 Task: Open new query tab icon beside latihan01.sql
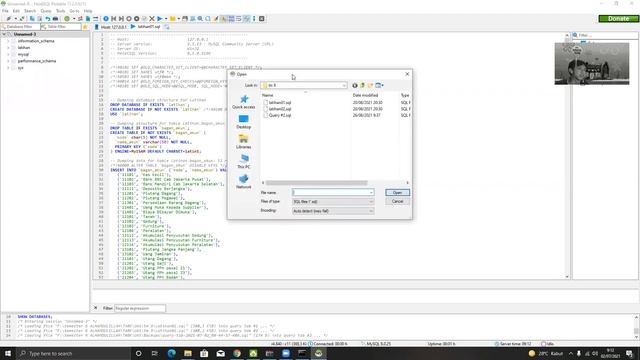point(167,27)
